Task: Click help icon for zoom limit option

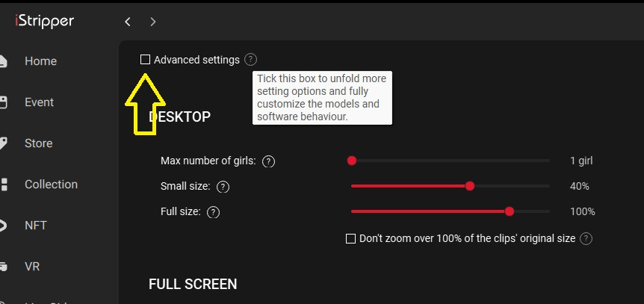Action: [586, 239]
